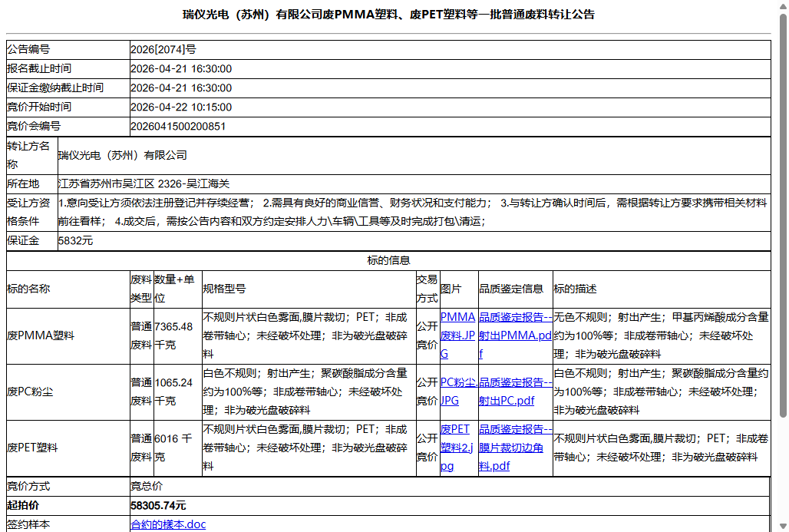Click the quantity 7365.48 千克
789x532 pixels.
click(x=173, y=335)
